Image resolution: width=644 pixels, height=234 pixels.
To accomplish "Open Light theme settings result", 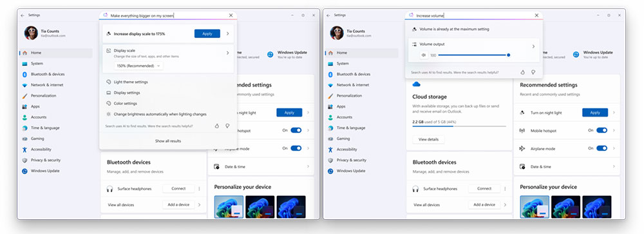I will (168, 82).
